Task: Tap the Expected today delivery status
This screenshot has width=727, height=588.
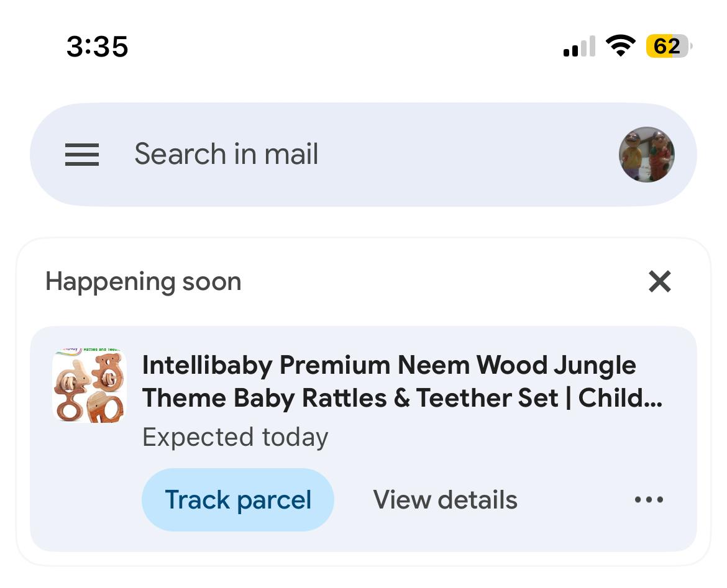Action: click(235, 437)
